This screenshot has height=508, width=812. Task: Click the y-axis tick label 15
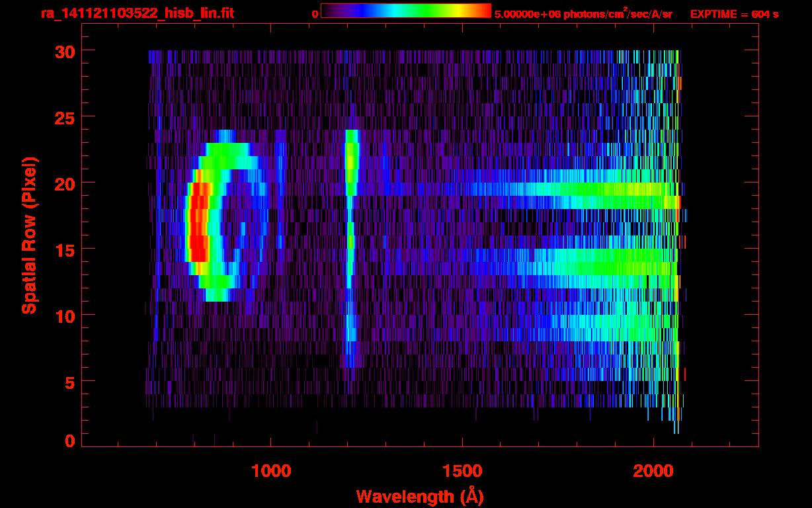coord(65,249)
